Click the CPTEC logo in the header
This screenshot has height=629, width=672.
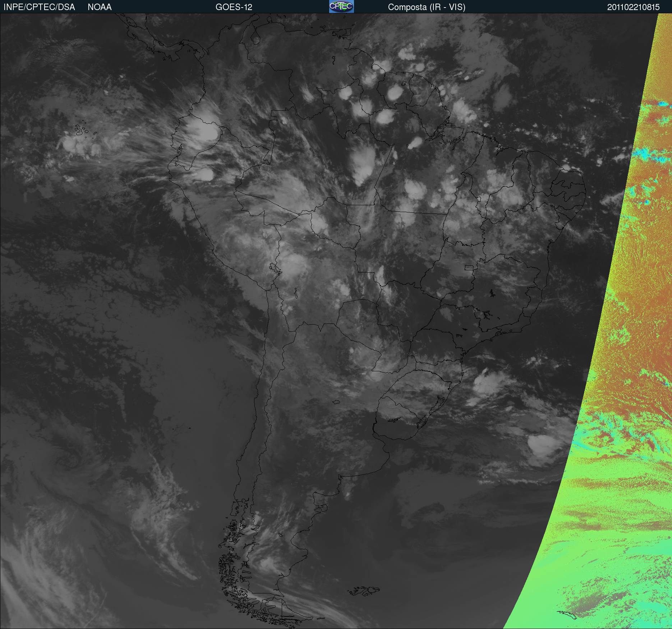341,6
